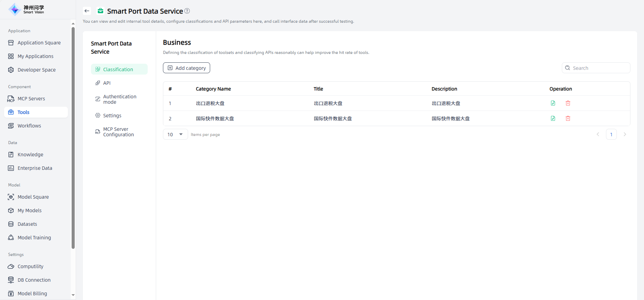Open MCP Server Configuration section
The width and height of the screenshot is (644, 300).
[x=118, y=132]
